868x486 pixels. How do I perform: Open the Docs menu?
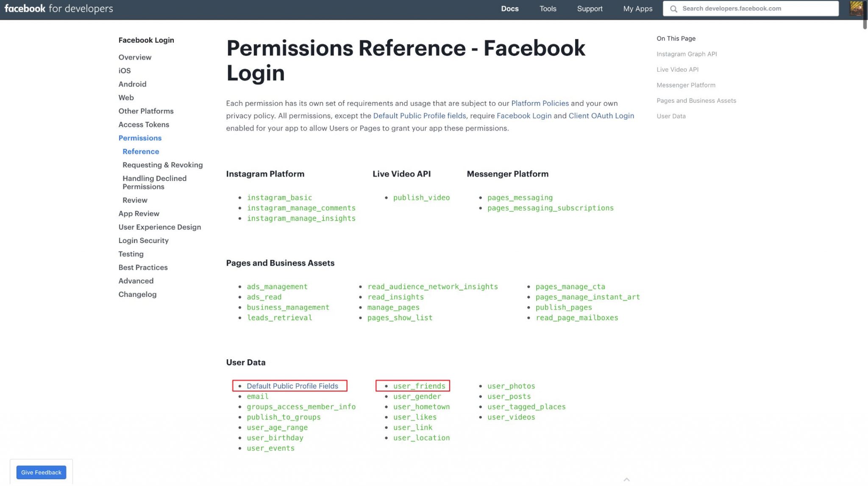coord(509,8)
